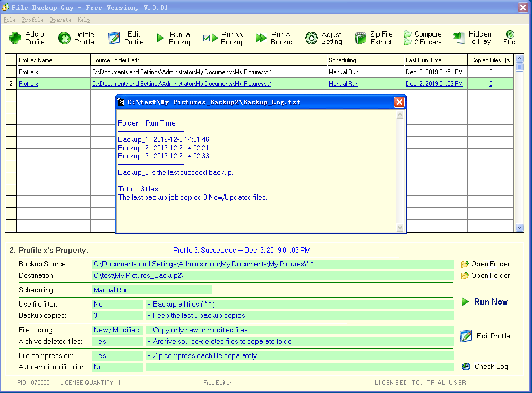Click the Delete Profile toolbar icon
This screenshot has height=393, width=532.
click(x=64, y=38)
